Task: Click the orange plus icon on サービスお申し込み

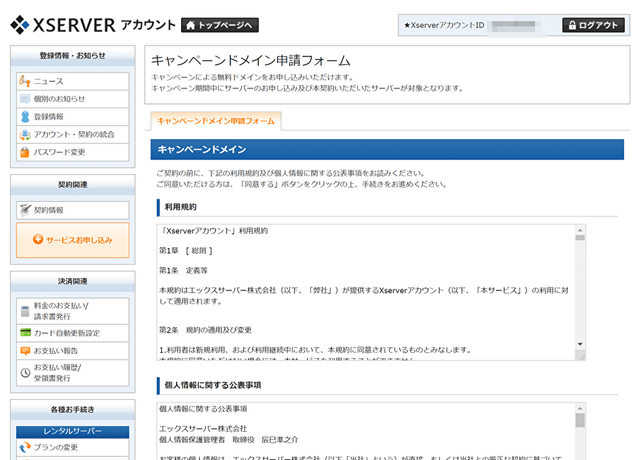Action: click(x=38, y=239)
